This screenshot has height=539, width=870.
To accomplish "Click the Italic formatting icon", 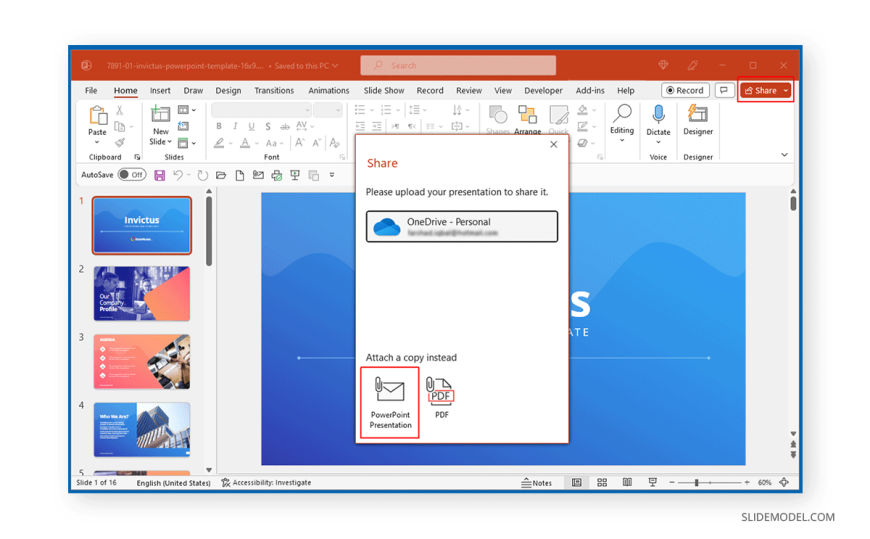I will 235,127.
